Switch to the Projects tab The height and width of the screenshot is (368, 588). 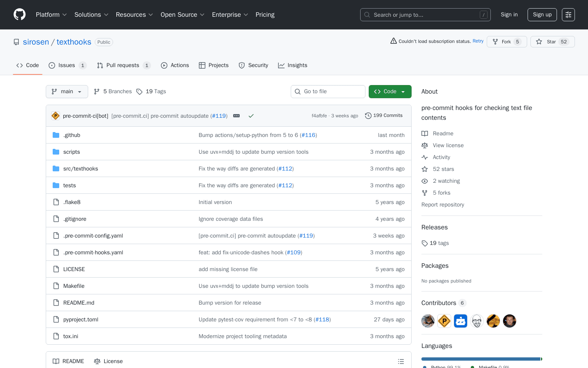click(x=214, y=65)
